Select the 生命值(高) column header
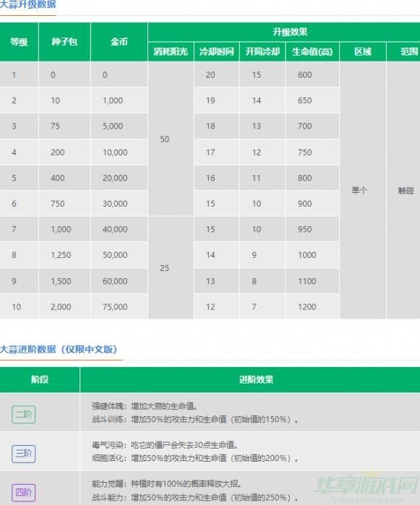The height and width of the screenshot is (505, 420). 312,51
